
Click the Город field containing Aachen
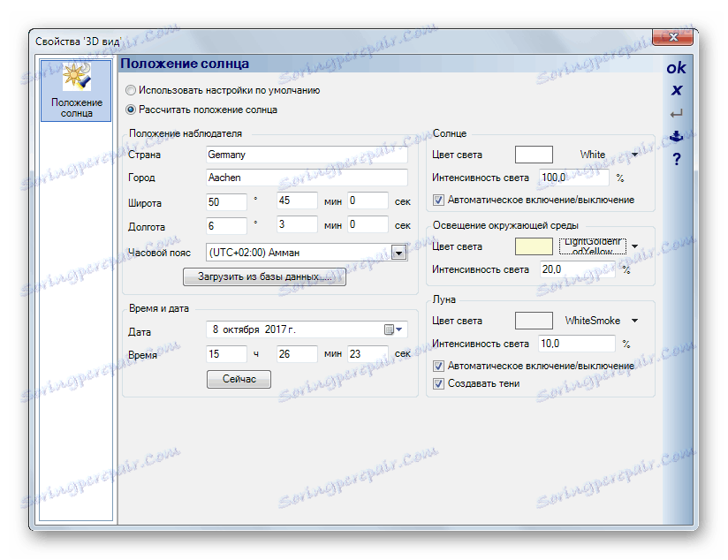tap(307, 178)
